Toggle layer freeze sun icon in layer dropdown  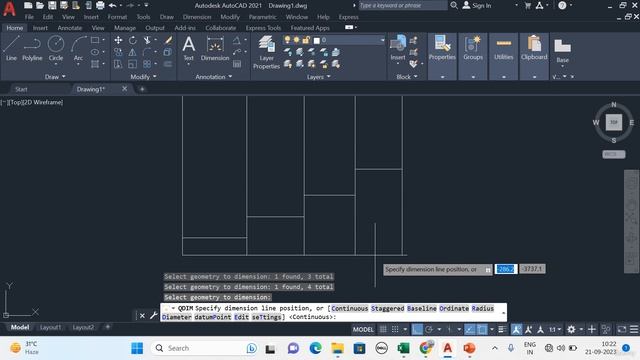(296, 40)
